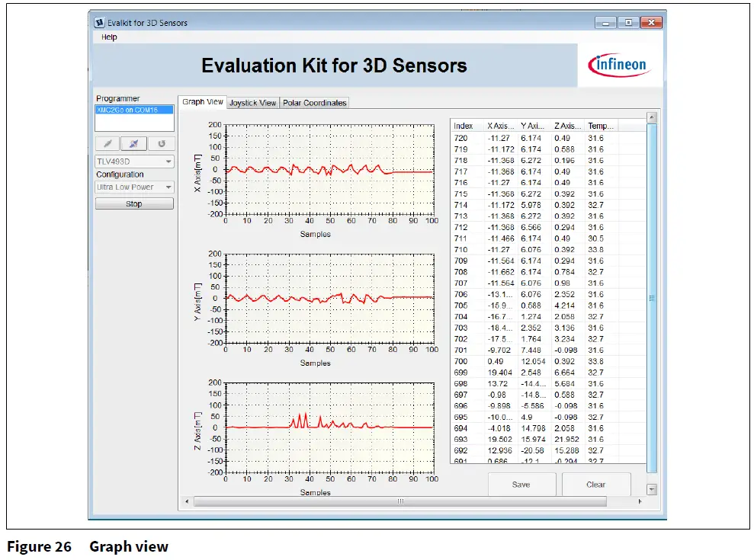Image resolution: width=754 pixels, height=560 pixels.
Task: Click the Temp... column header
Action: coord(601,126)
